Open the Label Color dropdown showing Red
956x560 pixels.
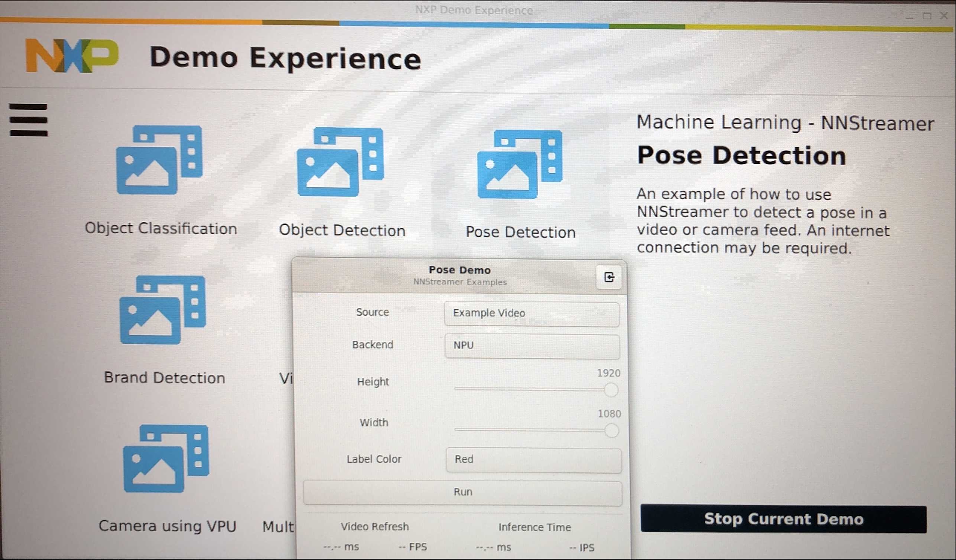click(x=533, y=460)
